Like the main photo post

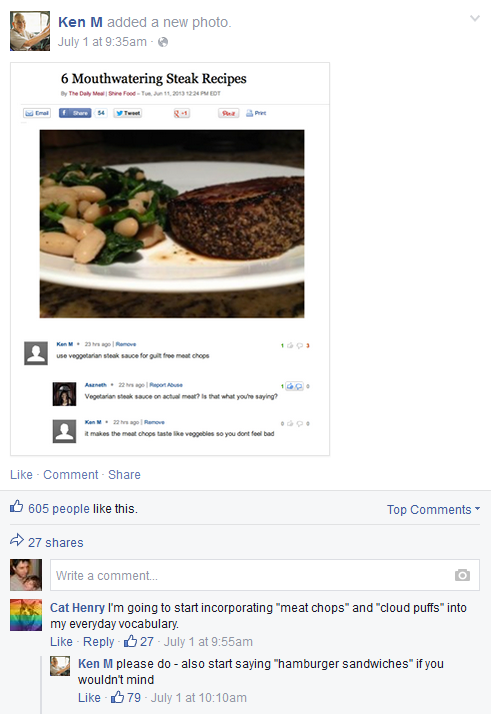21,474
